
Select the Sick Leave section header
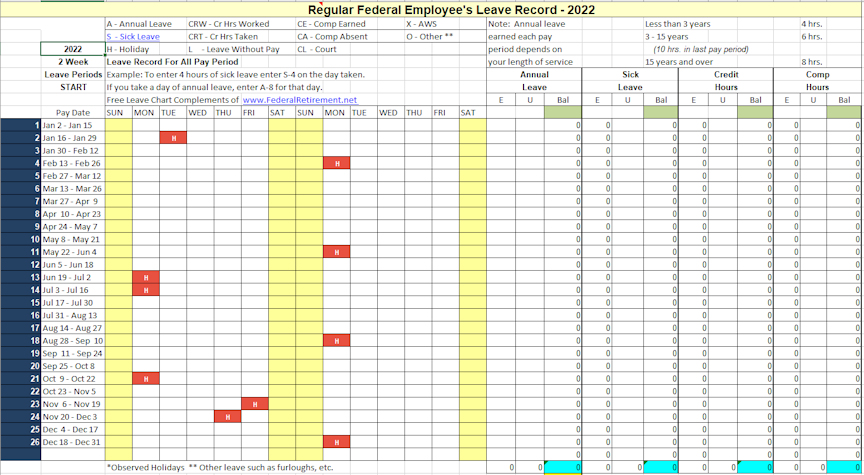(x=630, y=80)
